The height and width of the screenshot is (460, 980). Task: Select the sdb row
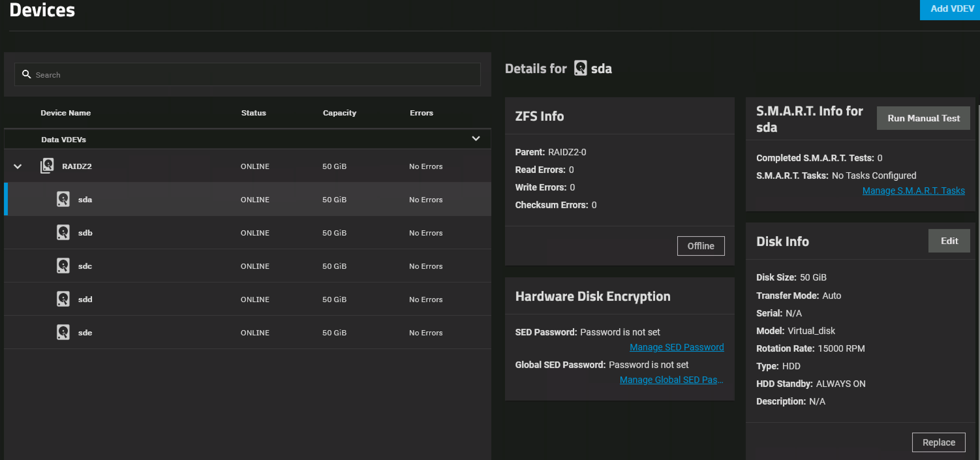tap(247, 233)
